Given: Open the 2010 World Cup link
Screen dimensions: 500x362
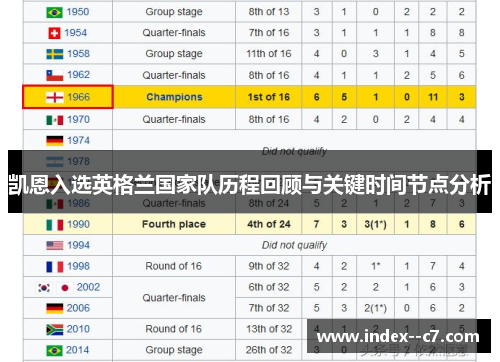Looking at the screenshot, I should 78,329.
